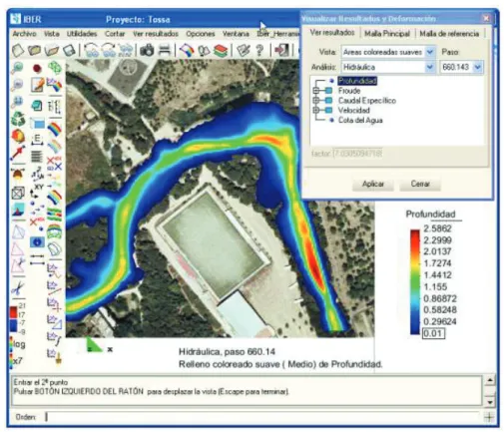Click the E dimension measure icon

click(37, 140)
